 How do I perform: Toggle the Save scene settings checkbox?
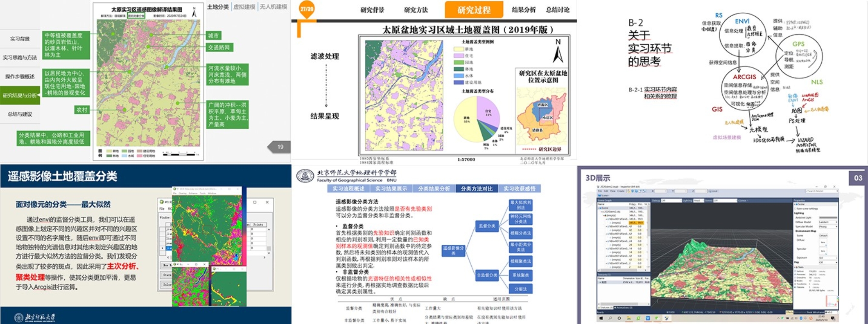[x=795, y=208]
